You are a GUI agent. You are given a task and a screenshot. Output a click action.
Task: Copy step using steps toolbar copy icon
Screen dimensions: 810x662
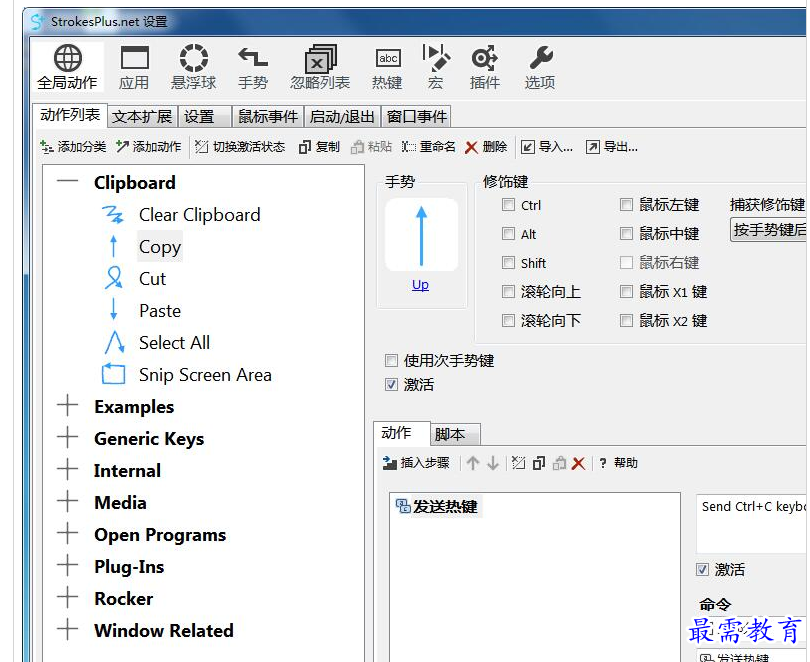click(539, 463)
